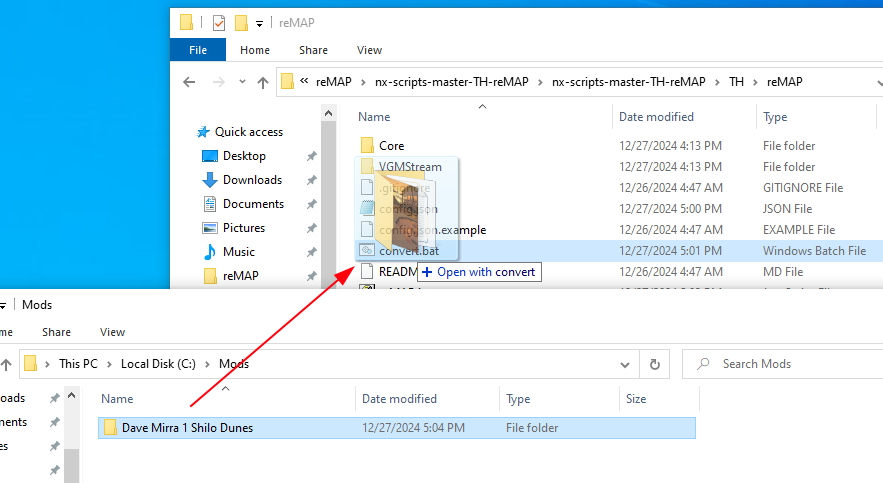Click the Refresh button in Mods window
The height and width of the screenshot is (483, 883).
654,364
